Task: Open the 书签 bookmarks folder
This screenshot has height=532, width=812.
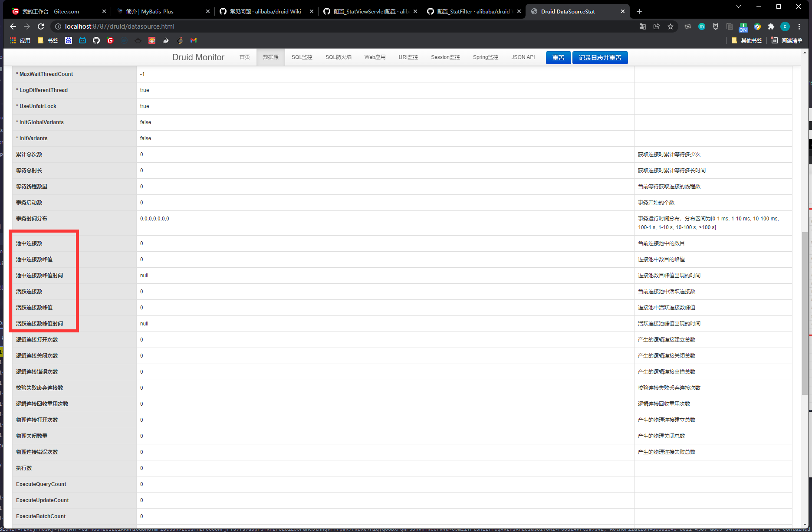Action: pyautogui.click(x=48, y=40)
